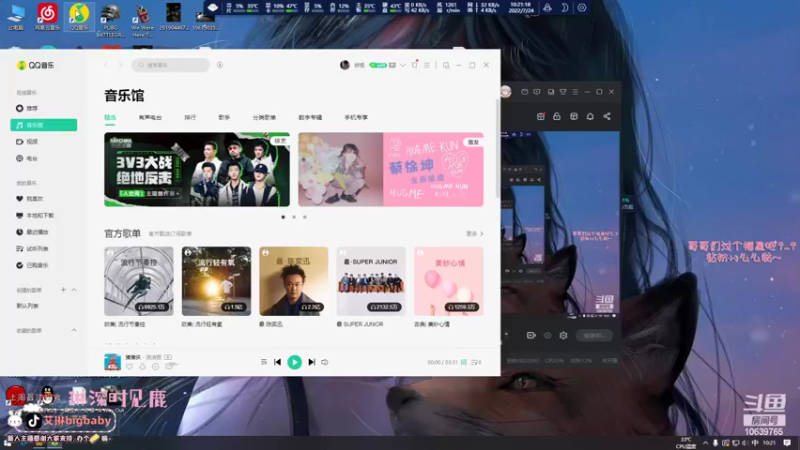Skip to the next track
Screen dimensions: 800x450
tap(312, 362)
